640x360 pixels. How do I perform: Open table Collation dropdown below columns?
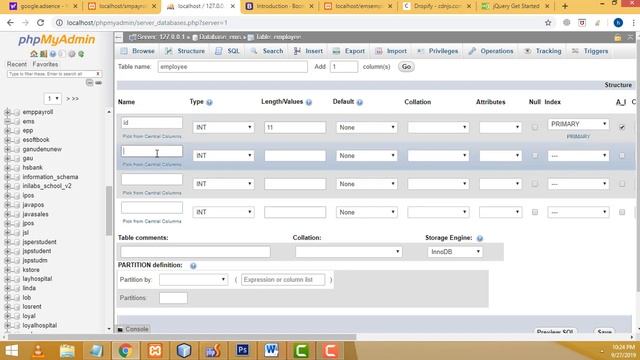click(x=348, y=252)
